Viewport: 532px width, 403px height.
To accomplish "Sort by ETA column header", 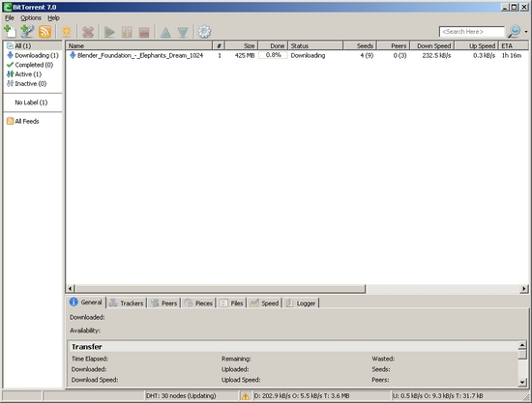I will coord(514,45).
